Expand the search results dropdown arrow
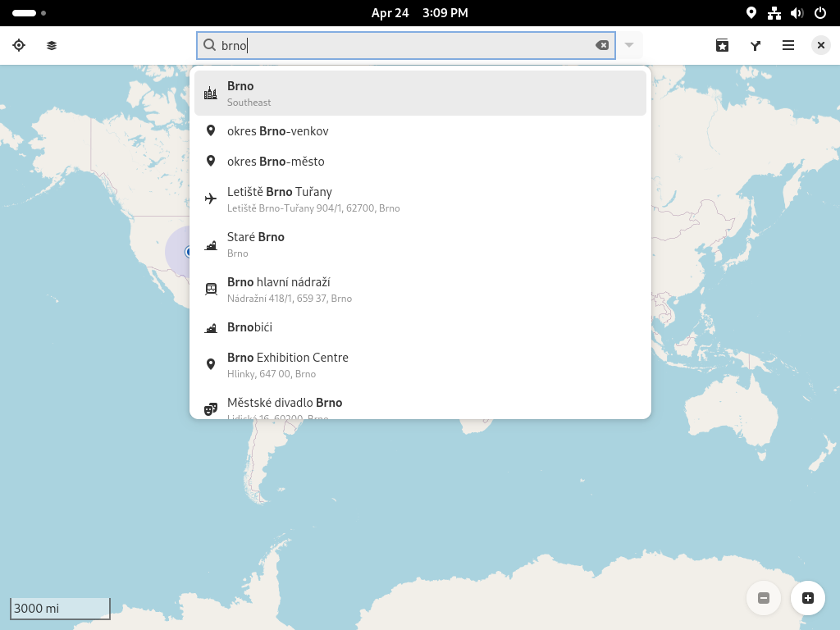840x630 pixels. pyautogui.click(x=629, y=46)
